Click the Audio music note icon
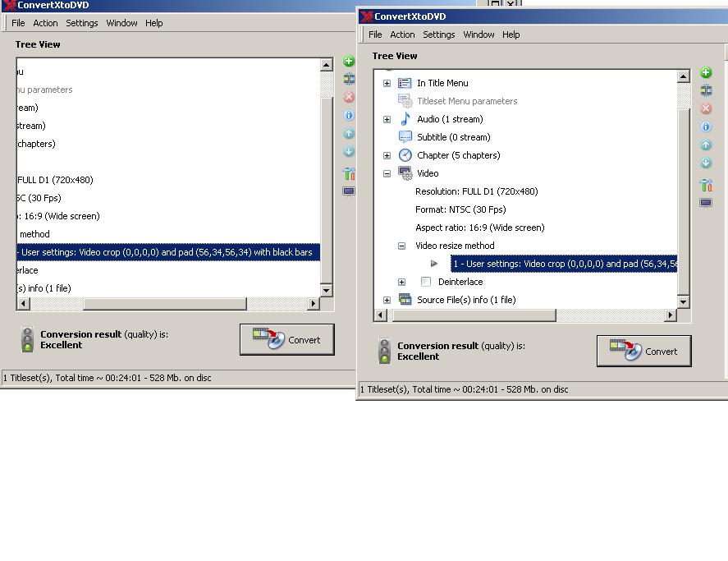The image size is (728, 561). (x=405, y=119)
